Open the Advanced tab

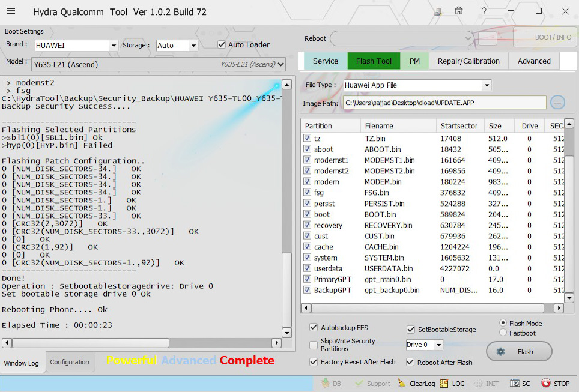tap(534, 61)
